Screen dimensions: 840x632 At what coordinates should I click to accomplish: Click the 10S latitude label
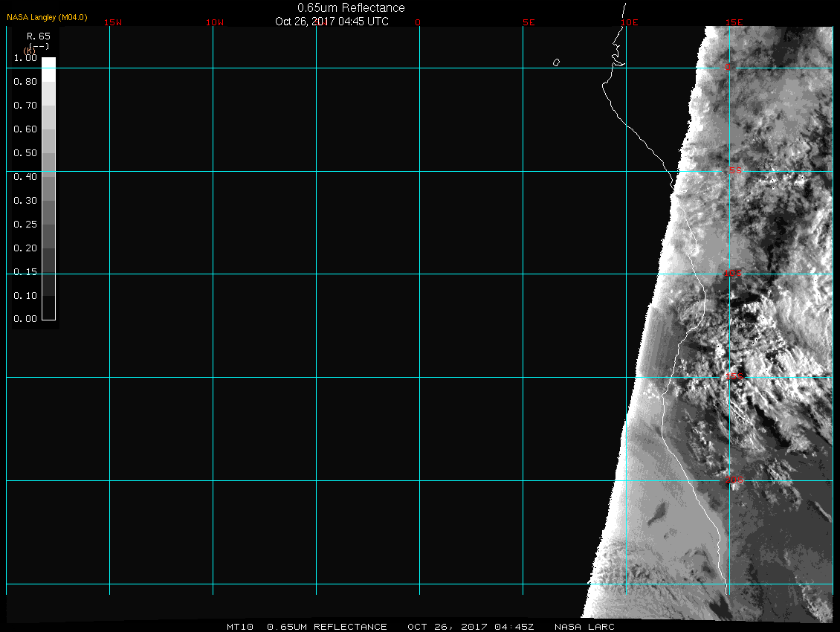(733, 274)
